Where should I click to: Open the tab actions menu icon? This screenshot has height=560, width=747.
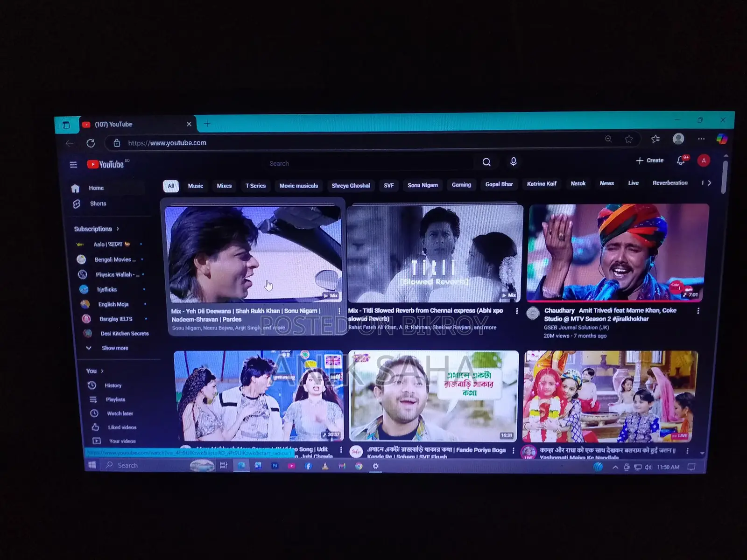(x=66, y=125)
